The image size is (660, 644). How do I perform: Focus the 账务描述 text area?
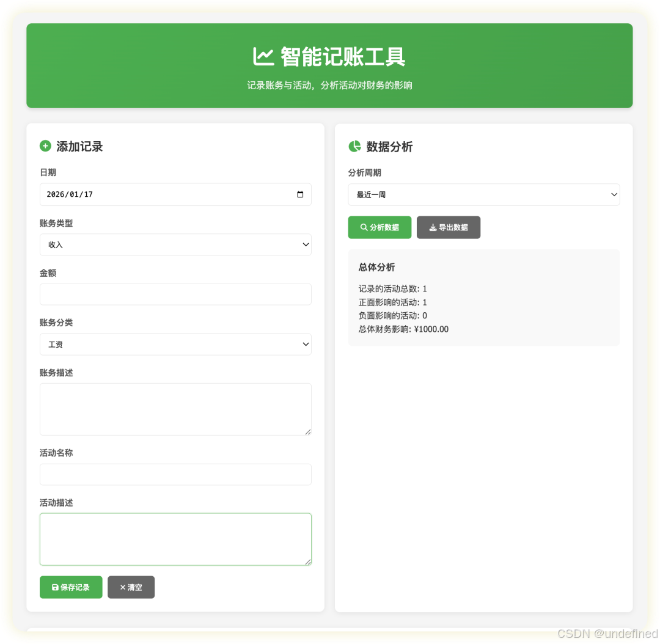coord(175,409)
